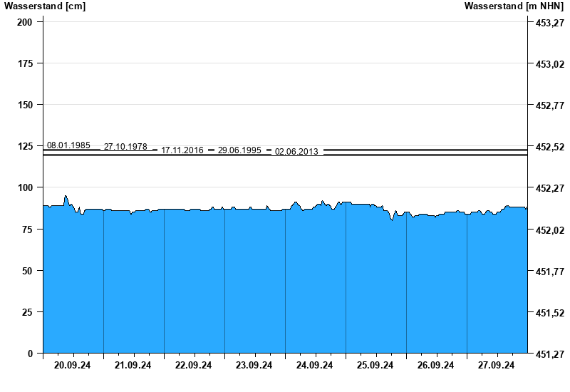The width and height of the screenshot is (570, 392).
Task: Select the 27.09.24 date label
Action: [497, 366]
